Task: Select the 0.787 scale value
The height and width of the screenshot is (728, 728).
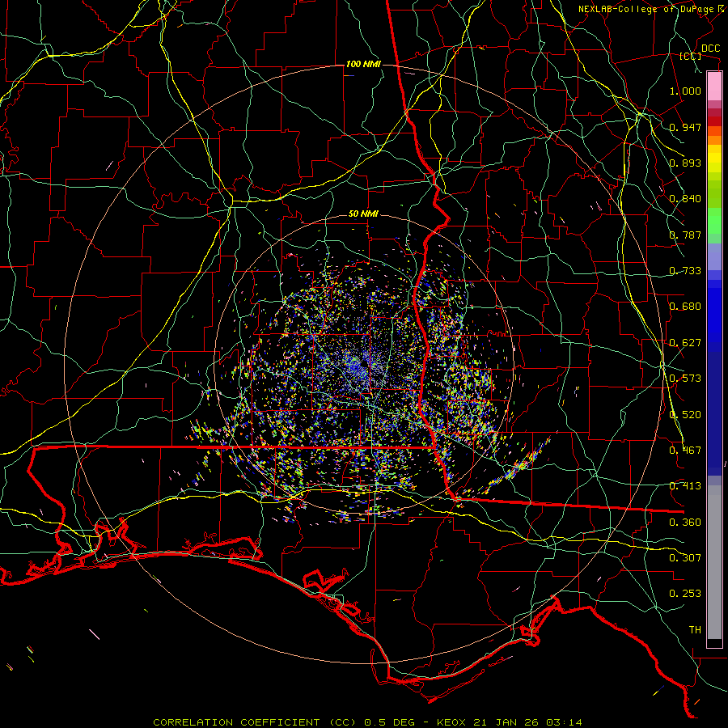Action: click(x=685, y=235)
